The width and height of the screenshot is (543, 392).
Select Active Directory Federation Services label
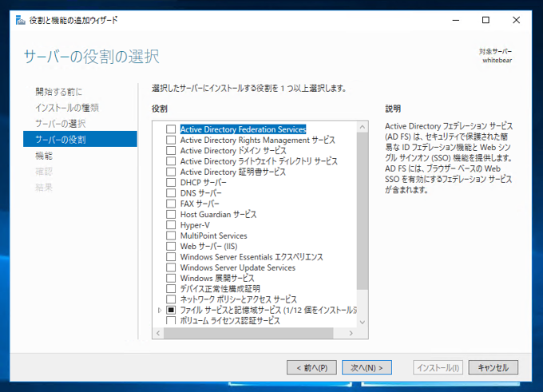tap(243, 129)
